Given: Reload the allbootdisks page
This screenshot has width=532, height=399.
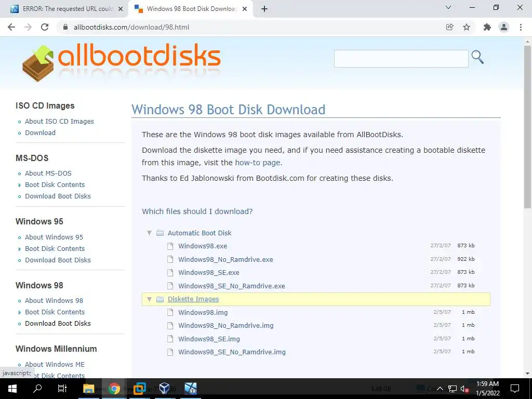Looking at the screenshot, I should coord(45,27).
